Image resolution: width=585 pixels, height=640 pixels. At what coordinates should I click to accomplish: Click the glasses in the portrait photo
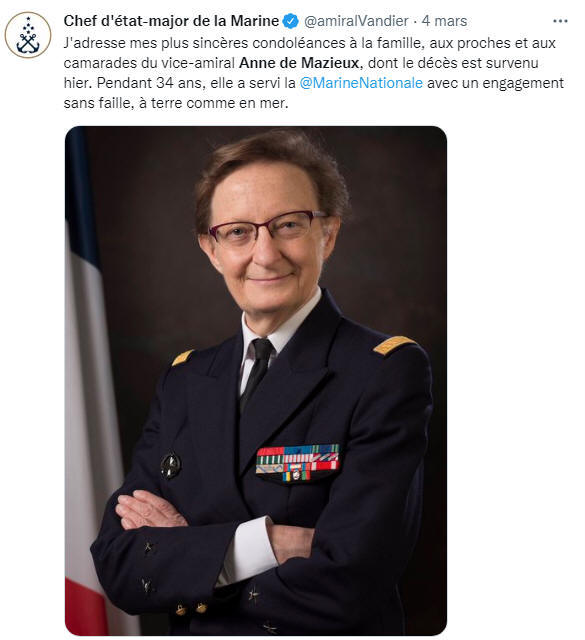click(x=266, y=228)
